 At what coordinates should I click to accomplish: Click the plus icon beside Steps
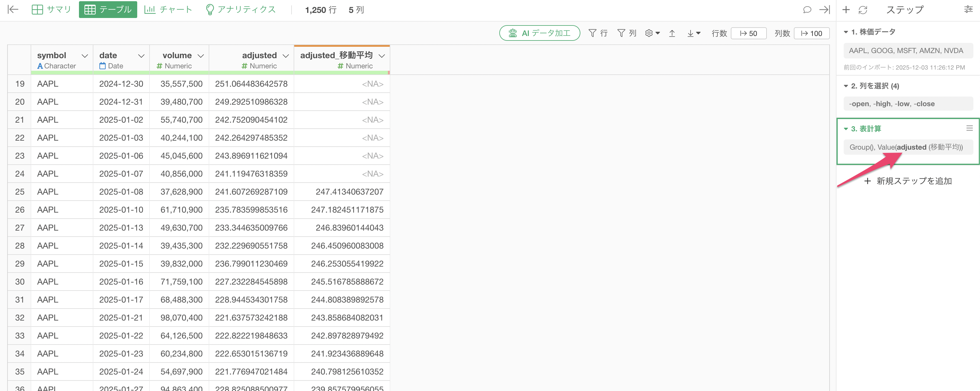[846, 10]
